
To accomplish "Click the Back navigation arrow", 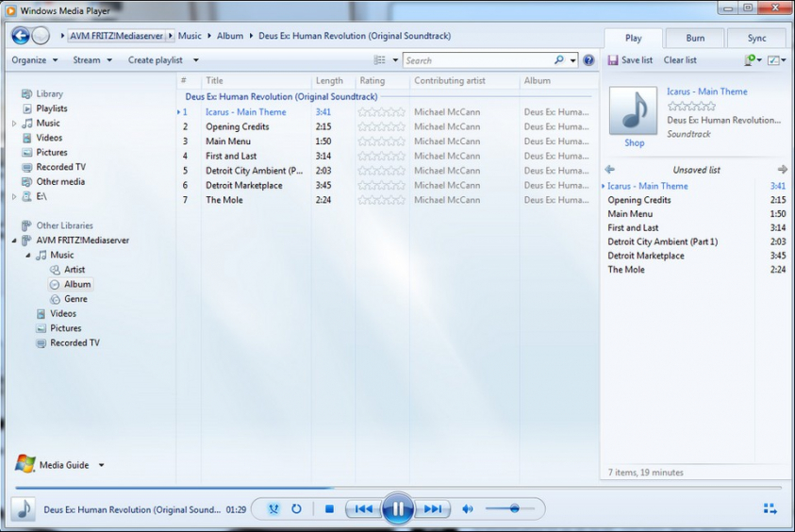I will (x=20, y=36).
